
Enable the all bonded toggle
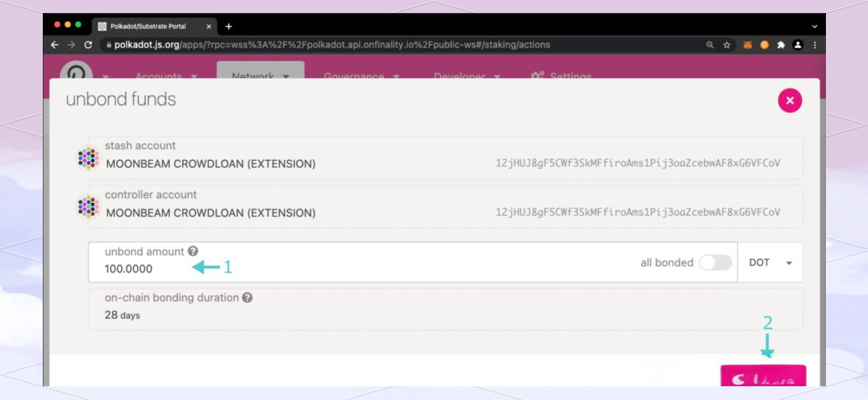point(715,262)
